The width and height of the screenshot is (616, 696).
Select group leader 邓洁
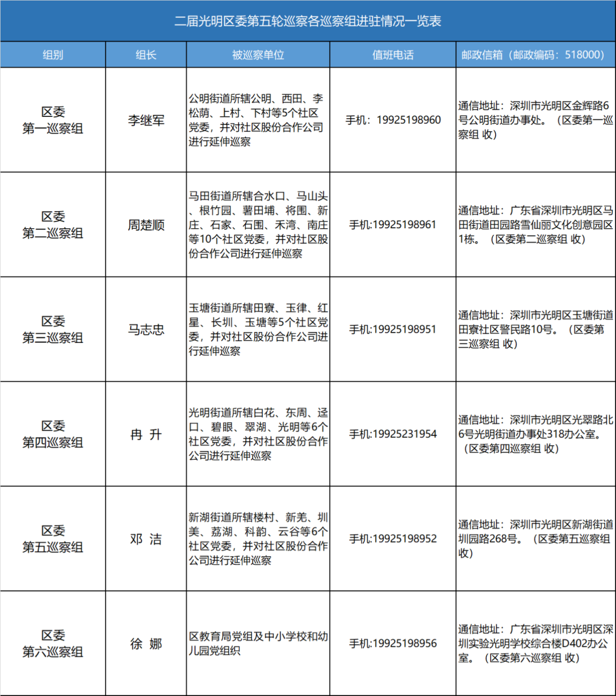tap(145, 539)
